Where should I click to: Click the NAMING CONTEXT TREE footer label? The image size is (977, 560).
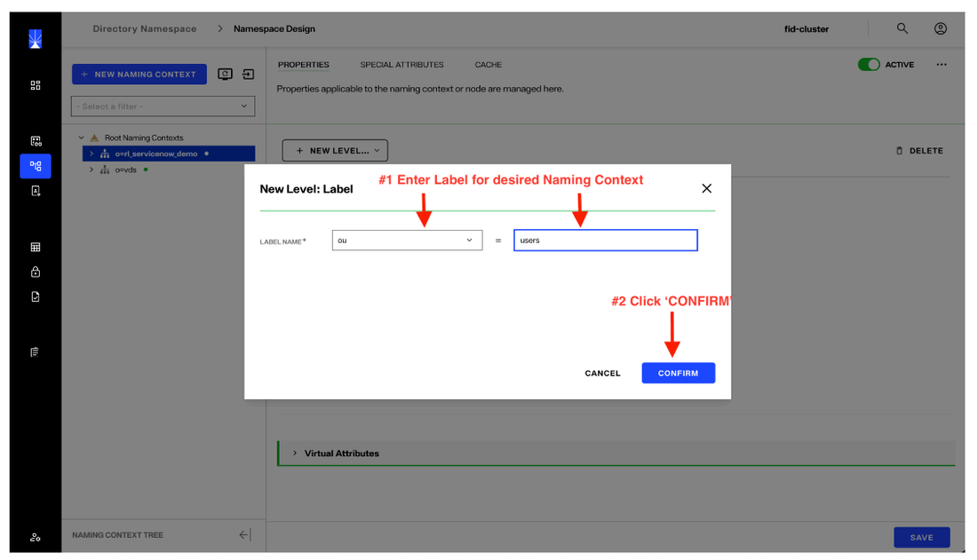pyautogui.click(x=117, y=535)
